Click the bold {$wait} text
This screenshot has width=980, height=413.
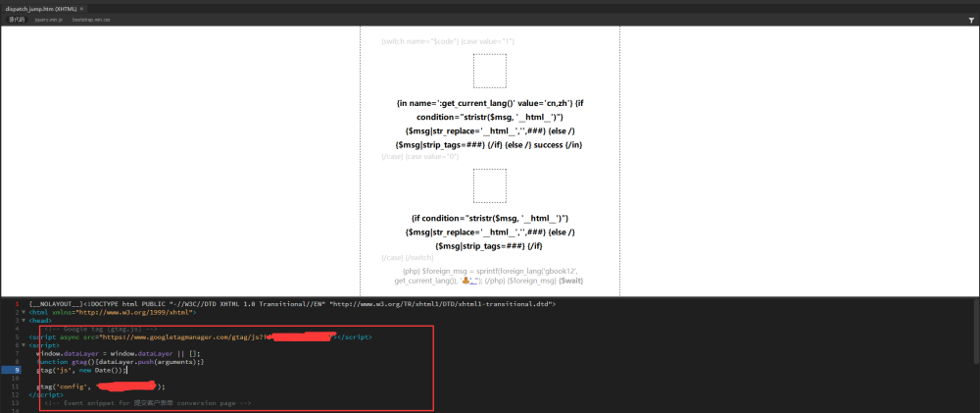click(572, 282)
